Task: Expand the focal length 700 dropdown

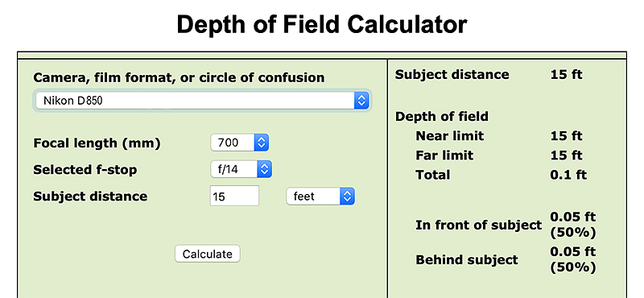Action: 239,143
